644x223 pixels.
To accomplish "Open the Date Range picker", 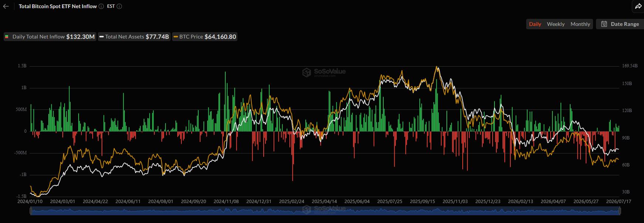I will point(620,24).
